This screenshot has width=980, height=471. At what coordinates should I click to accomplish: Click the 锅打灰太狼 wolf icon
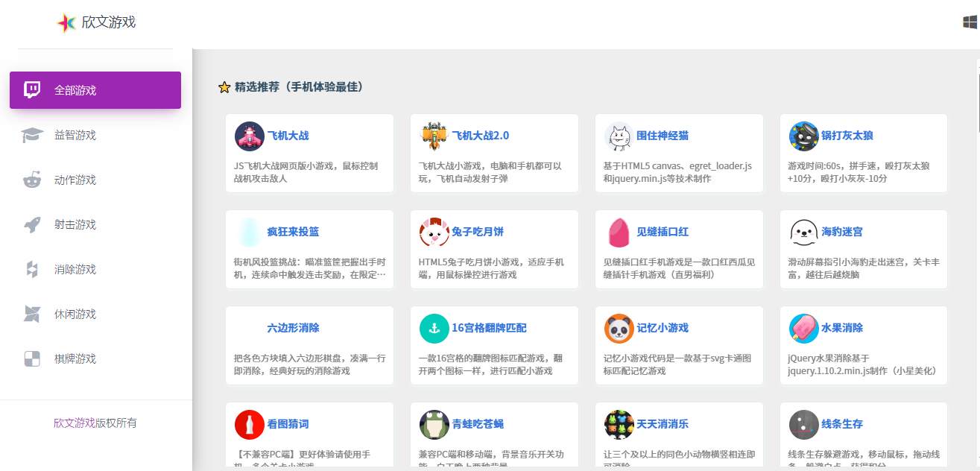point(804,136)
